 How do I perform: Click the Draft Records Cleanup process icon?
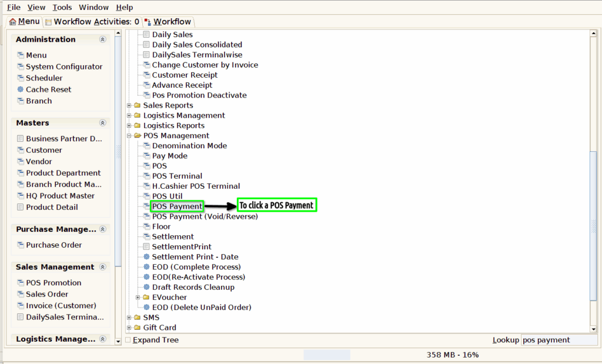[146, 287]
